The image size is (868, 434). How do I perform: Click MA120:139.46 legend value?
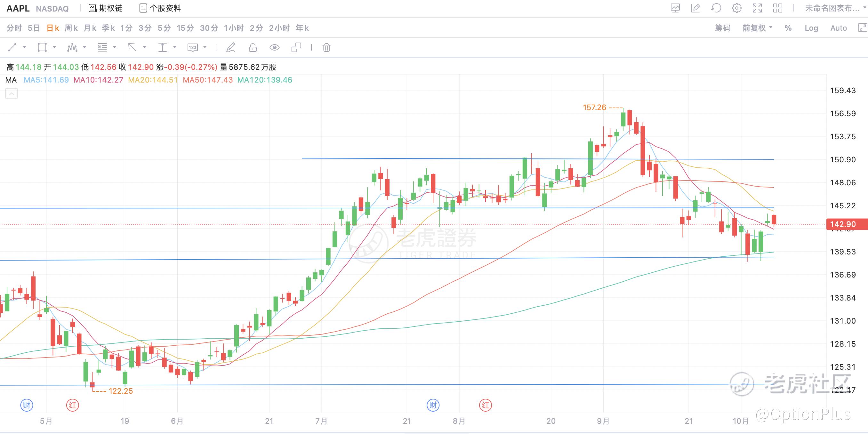[265, 80]
